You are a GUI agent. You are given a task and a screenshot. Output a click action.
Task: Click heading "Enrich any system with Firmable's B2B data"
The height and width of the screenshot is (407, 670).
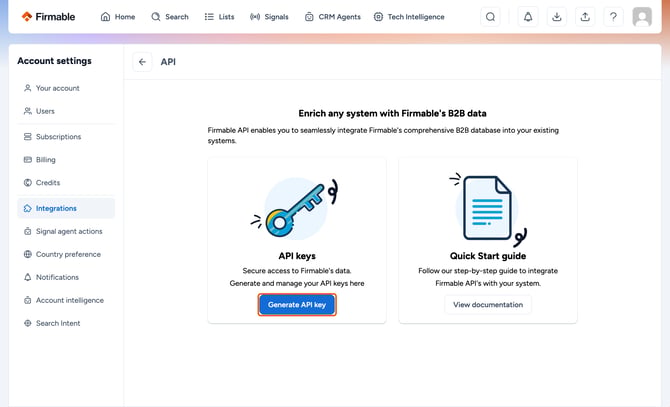(x=392, y=114)
